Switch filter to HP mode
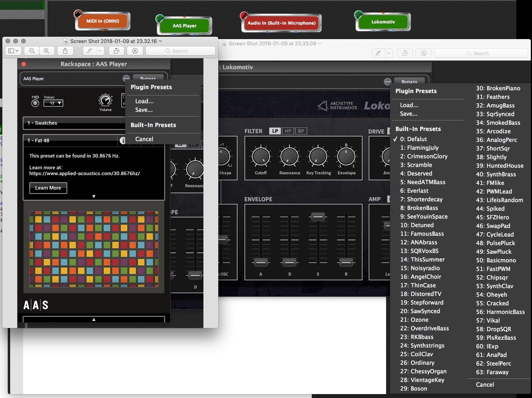 [288, 131]
